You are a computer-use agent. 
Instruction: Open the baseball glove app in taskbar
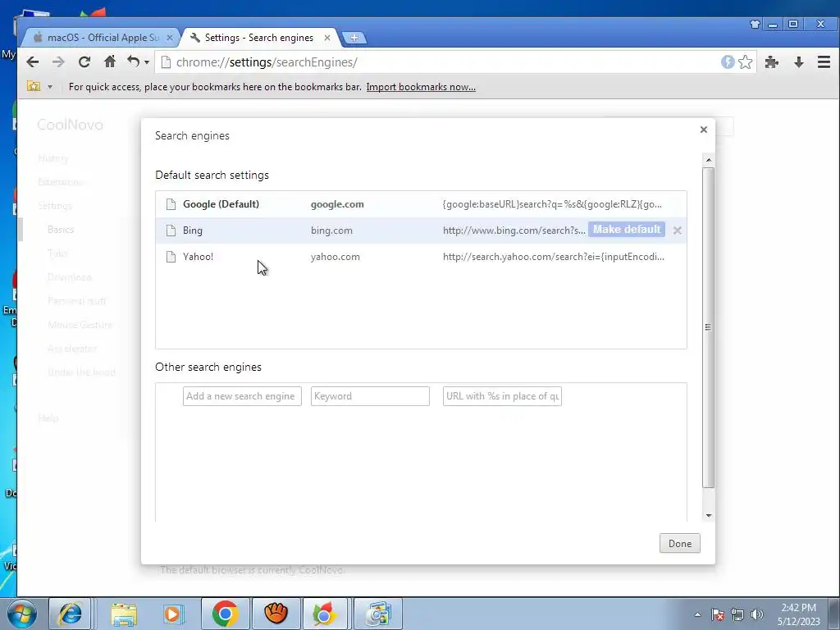(276, 614)
